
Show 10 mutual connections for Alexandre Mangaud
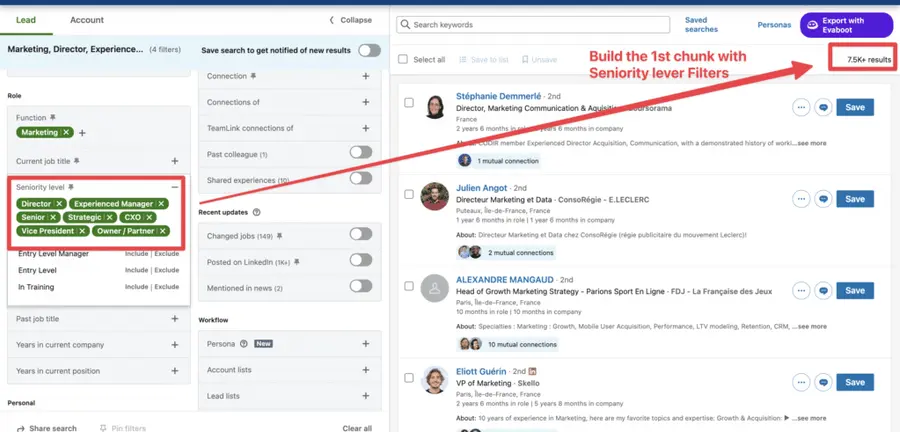(522, 344)
